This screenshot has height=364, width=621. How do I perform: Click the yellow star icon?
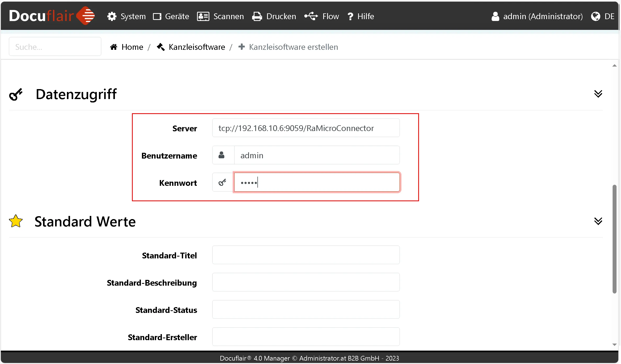(x=16, y=221)
